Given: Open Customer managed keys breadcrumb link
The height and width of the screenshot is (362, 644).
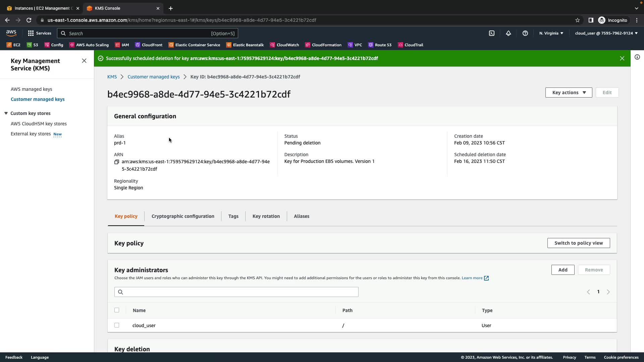Looking at the screenshot, I should click(153, 77).
